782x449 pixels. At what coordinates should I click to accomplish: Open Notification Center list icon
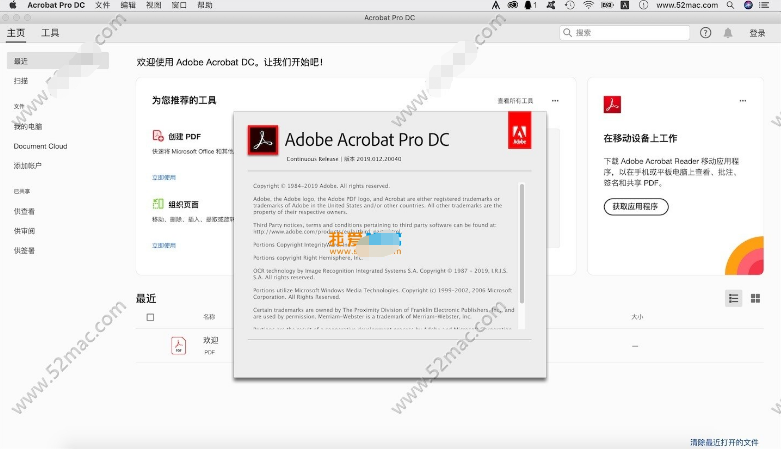[x=764, y=5]
